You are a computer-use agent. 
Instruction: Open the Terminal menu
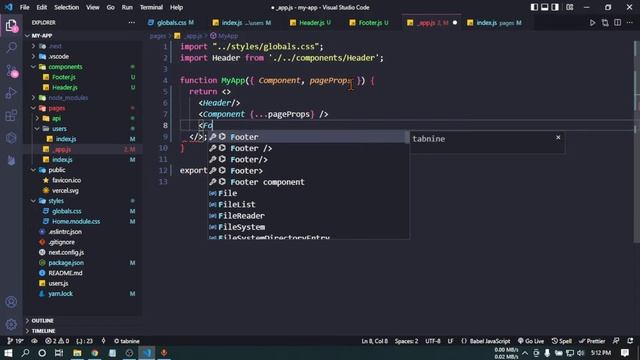coord(151,7)
